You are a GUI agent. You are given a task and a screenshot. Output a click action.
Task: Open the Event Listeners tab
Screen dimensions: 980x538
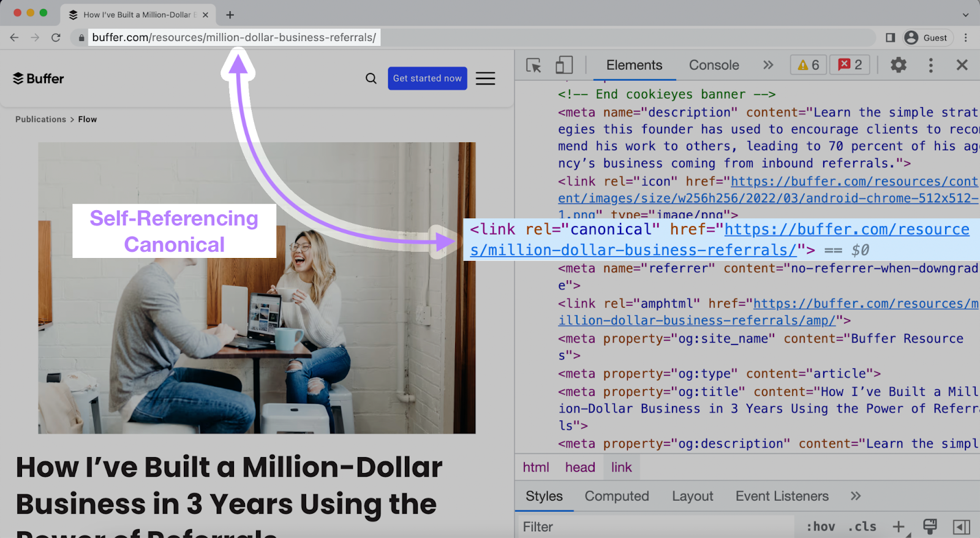pyautogui.click(x=782, y=496)
